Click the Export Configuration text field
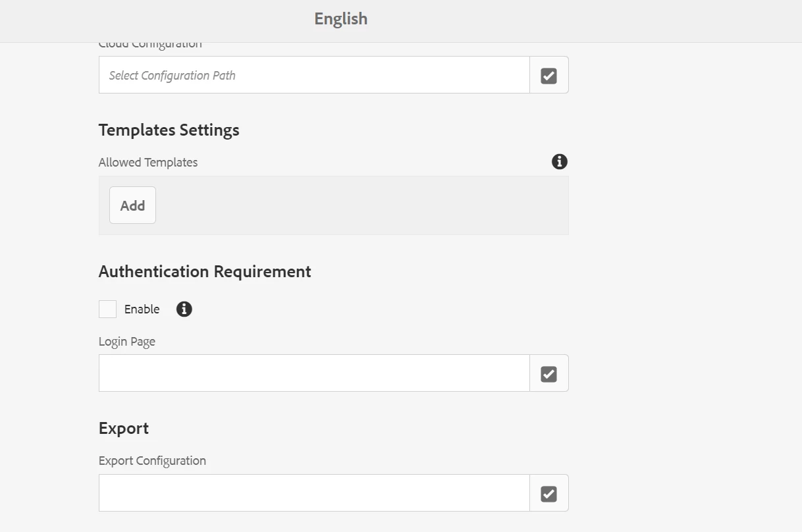 click(x=313, y=493)
